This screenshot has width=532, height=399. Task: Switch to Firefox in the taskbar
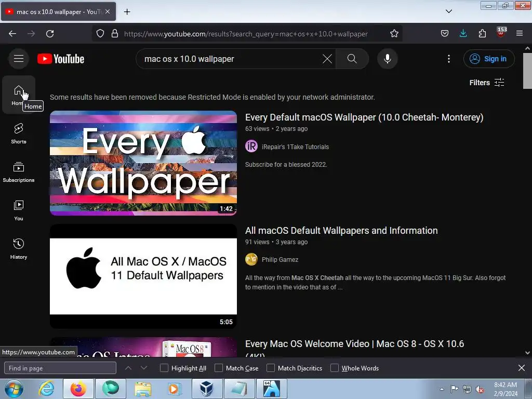[x=78, y=389]
